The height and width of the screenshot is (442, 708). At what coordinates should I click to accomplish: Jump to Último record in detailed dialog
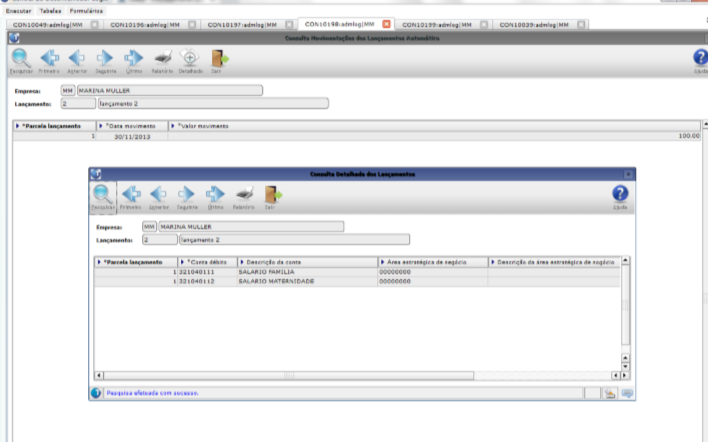click(215, 197)
